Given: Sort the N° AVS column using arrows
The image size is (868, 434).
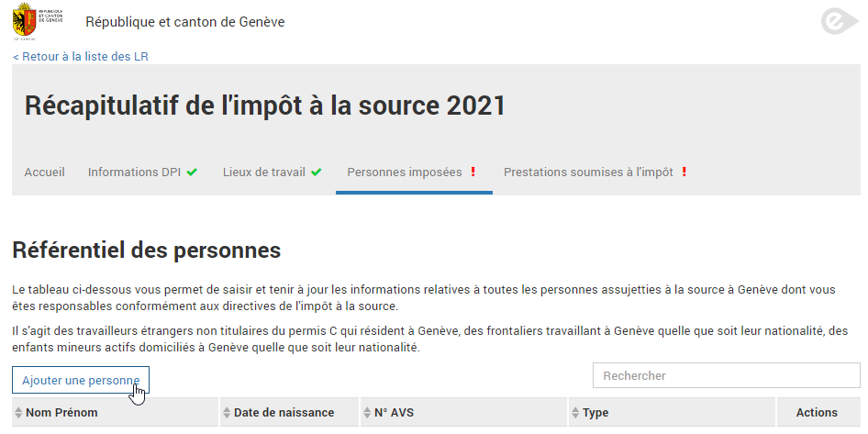Looking at the screenshot, I should click(367, 413).
